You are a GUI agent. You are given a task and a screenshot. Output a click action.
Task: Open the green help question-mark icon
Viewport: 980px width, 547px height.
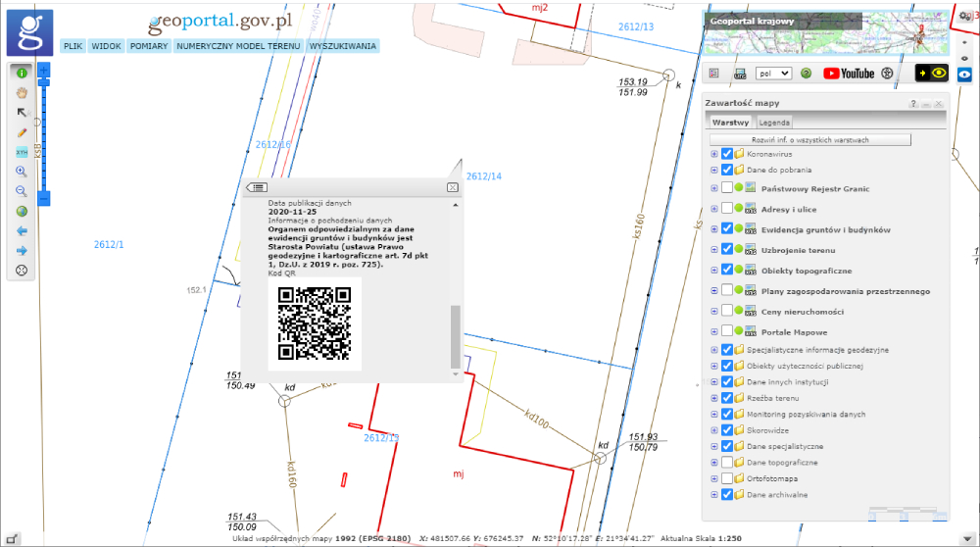[x=807, y=74]
